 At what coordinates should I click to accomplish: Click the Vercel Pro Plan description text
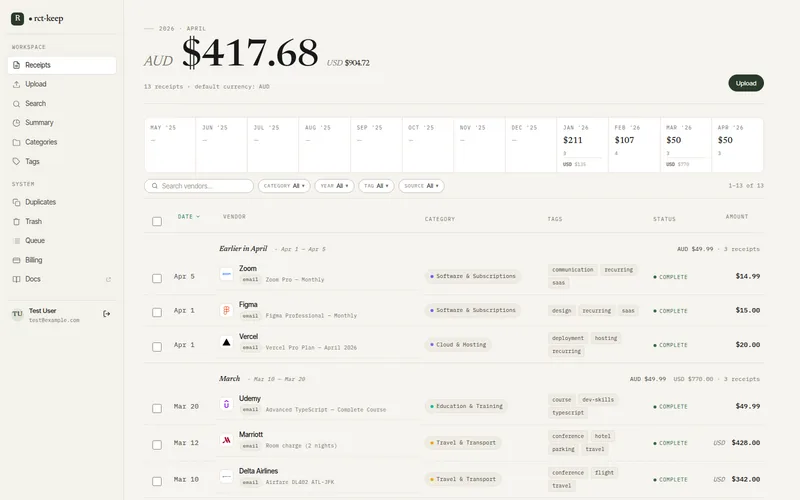coord(311,348)
